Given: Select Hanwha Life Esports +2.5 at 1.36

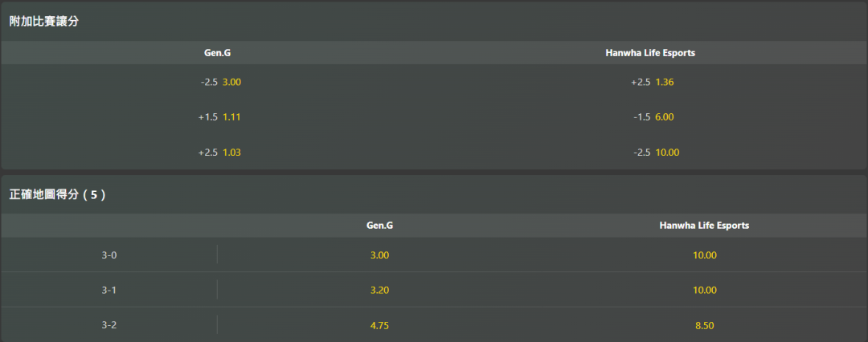Looking at the screenshot, I should (x=652, y=82).
